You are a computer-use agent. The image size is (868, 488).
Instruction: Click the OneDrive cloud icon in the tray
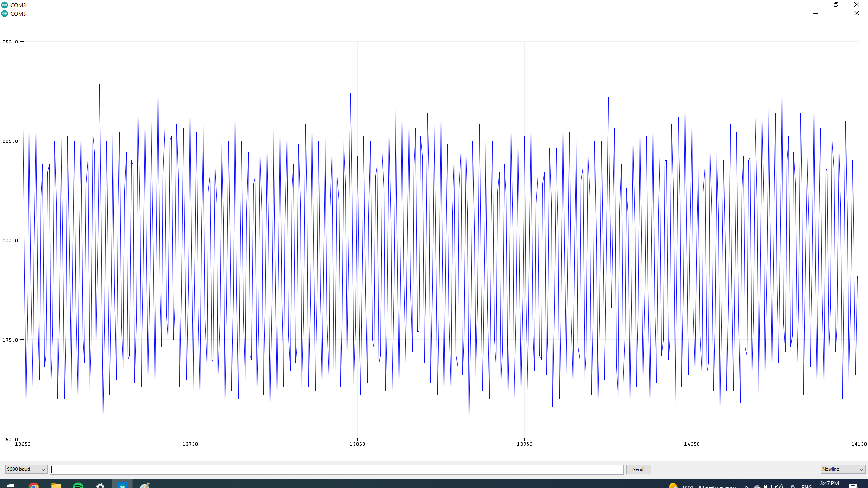pyautogui.click(x=757, y=486)
